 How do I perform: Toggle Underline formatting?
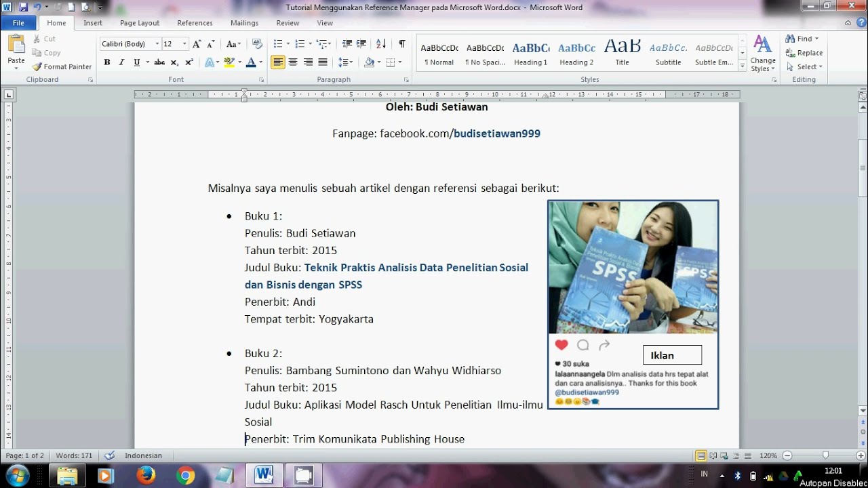coord(137,62)
